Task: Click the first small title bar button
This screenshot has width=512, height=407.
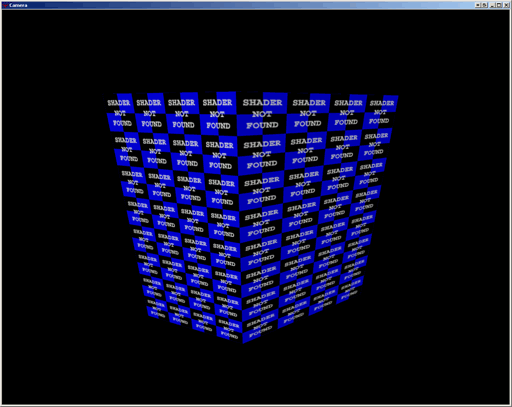Action: (x=478, y=5)
